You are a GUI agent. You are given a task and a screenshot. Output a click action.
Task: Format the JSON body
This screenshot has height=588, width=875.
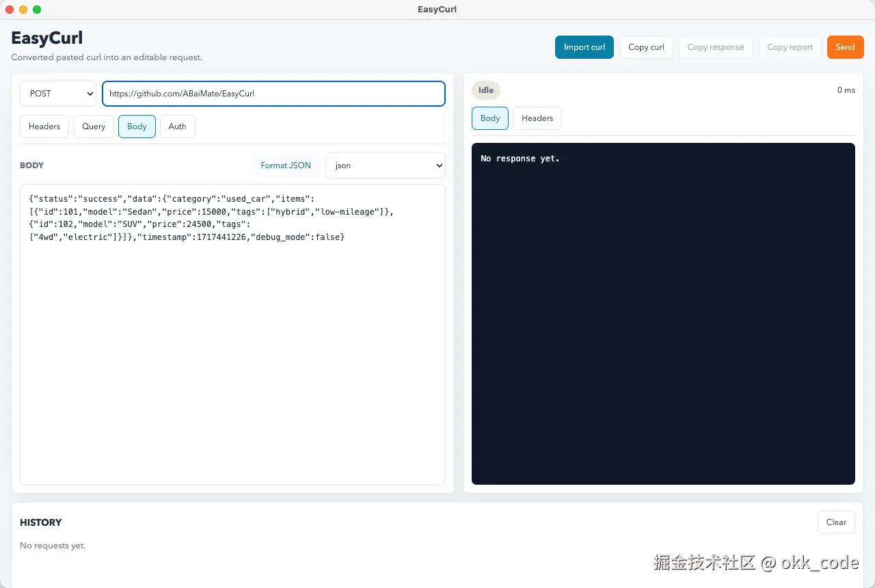click(286, 165)
